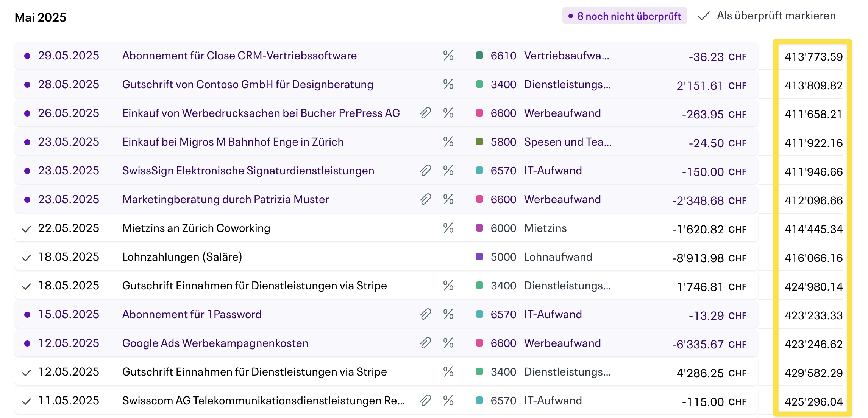Click '8 noch nicht überprüft' filter badge
868x418 pixels.
[624, 16]
